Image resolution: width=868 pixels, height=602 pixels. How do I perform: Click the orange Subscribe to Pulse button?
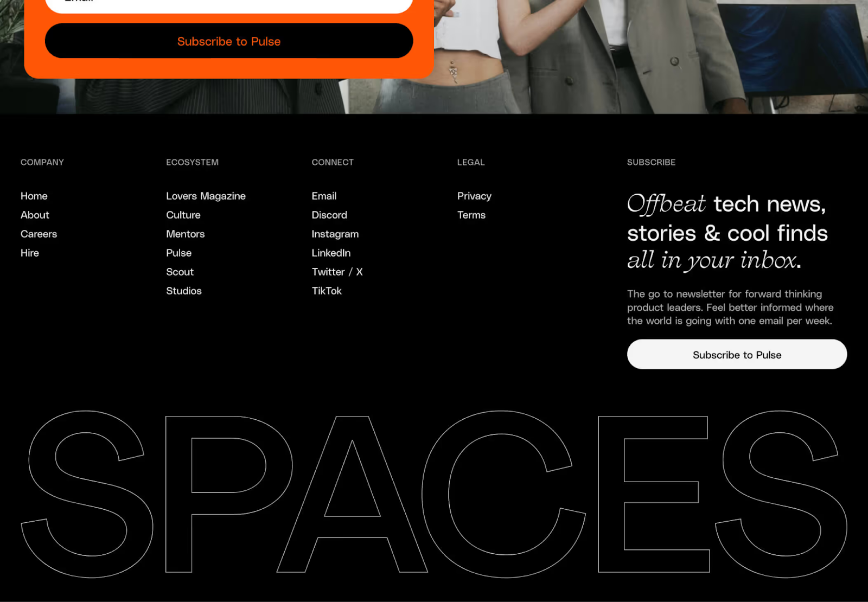[x=229, y=41]
